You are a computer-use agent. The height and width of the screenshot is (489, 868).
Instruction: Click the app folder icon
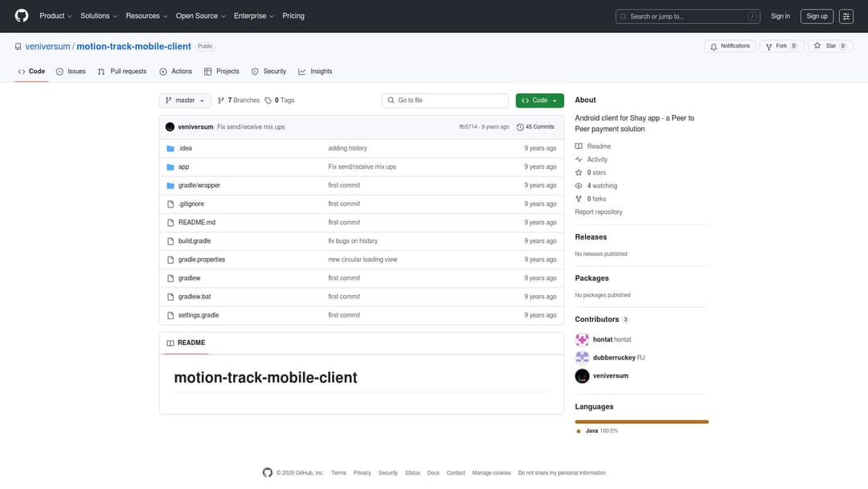tap(170, 166)
